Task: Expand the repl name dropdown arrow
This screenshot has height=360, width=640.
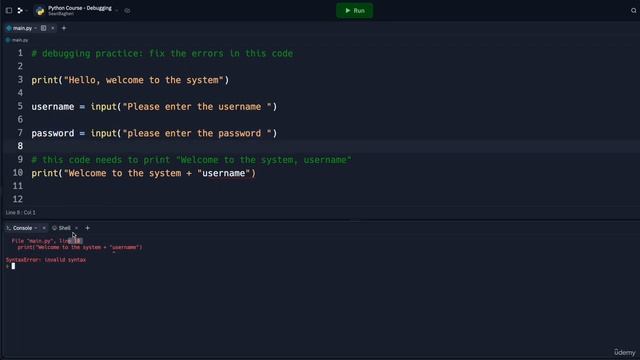Action: [x=117, y=11]
